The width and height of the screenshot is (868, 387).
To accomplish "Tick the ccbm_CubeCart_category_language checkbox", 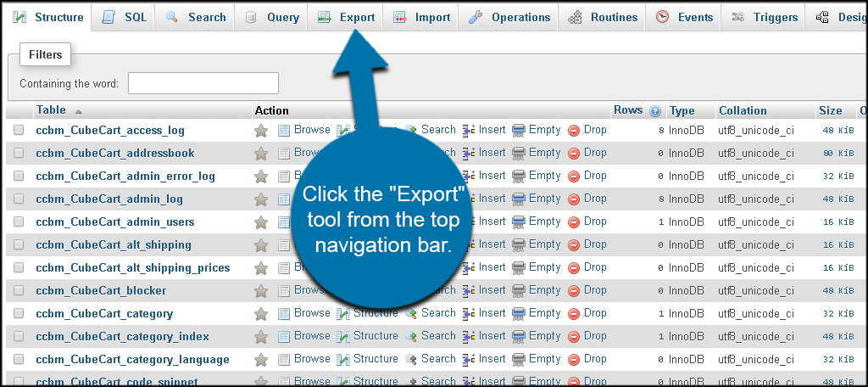I will coord(19,359).
